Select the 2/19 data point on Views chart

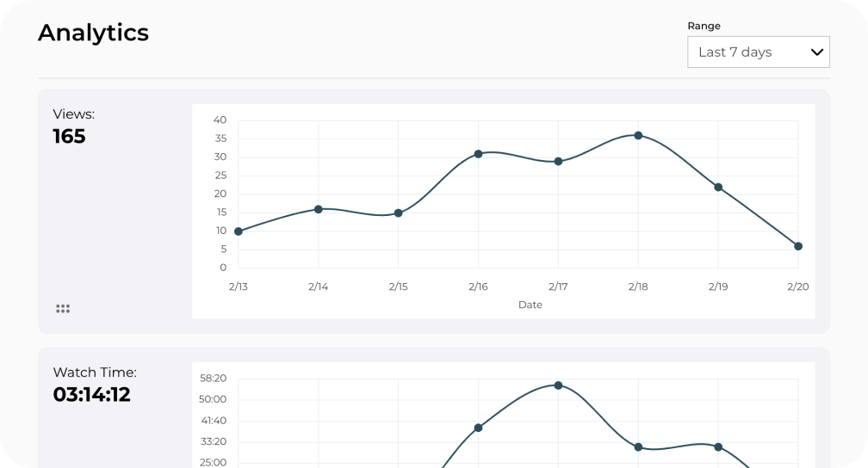point(718,188)
